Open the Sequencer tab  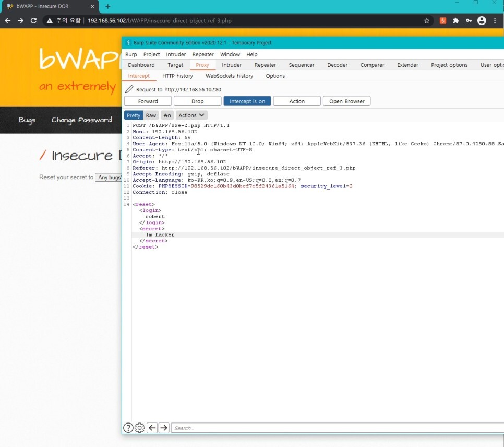(x=302, y=65)
